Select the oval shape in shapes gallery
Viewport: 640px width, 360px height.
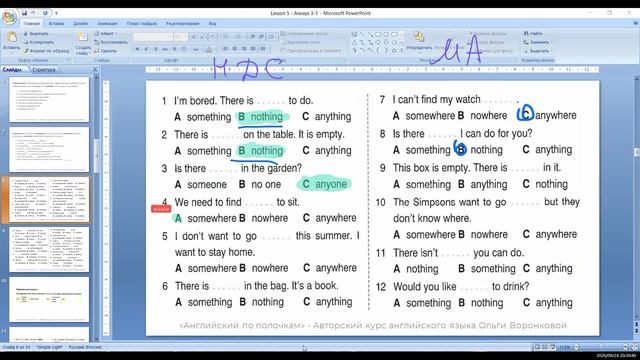point(386,34)
